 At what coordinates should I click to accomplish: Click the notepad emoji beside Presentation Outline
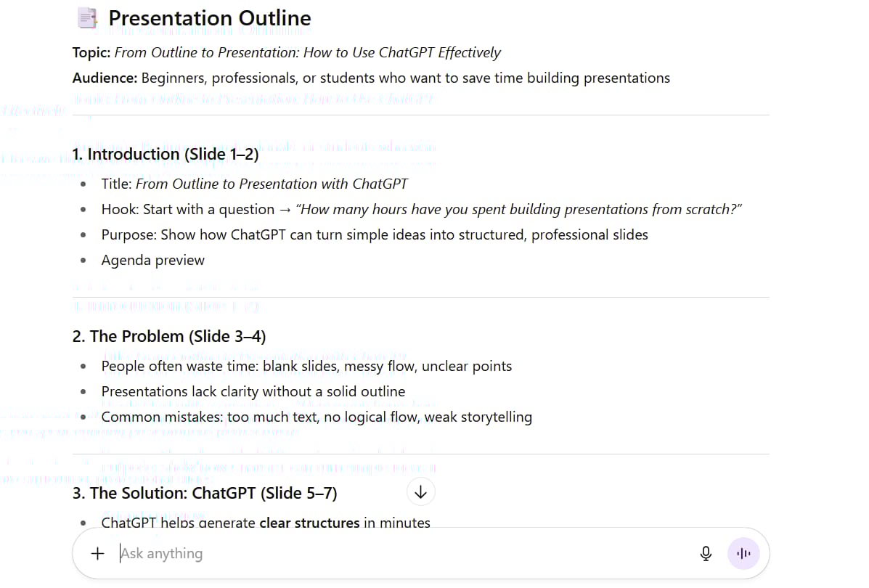tap(87, 18)
